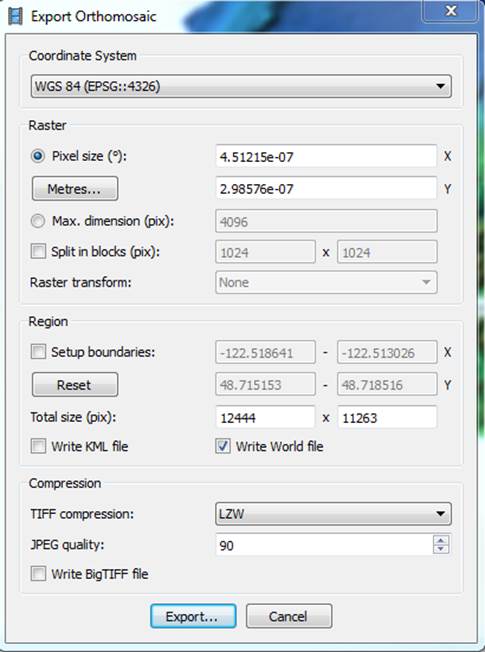This screenshot has width=485, height=652.
Task: Select the Pixel size radio button
Action: [38, 156]
